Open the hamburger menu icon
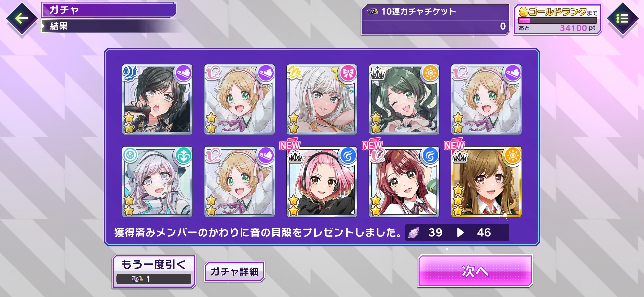The height and width of the screenshot is (297, 644). pyautogui.click(x=623, y=19)
